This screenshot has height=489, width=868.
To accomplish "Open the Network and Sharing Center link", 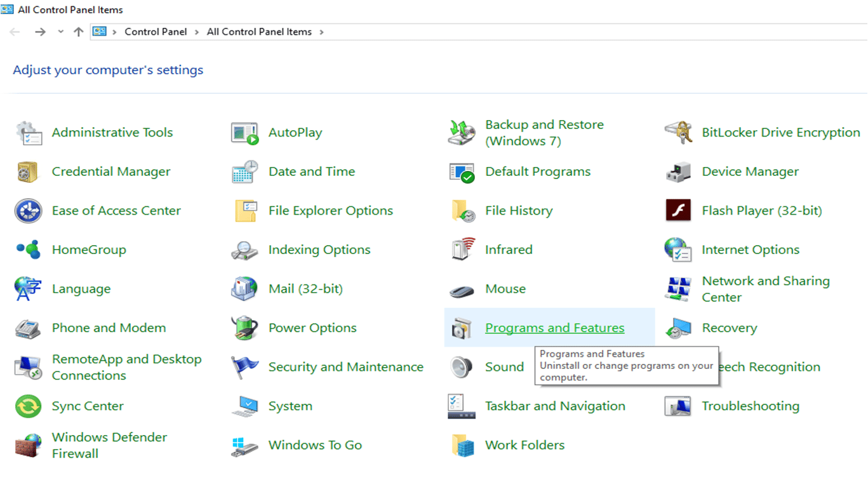I will pos(766,289).
